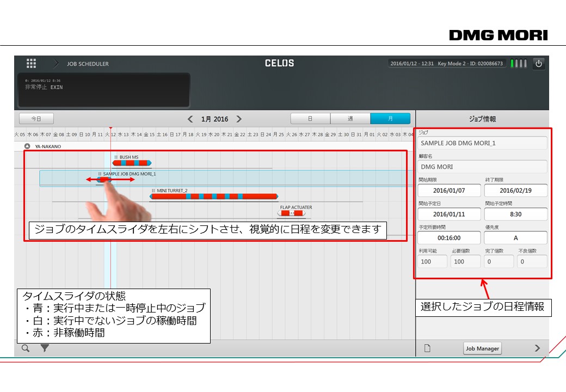
Task: Click the 必要個数 field
Action: [466, 262]
